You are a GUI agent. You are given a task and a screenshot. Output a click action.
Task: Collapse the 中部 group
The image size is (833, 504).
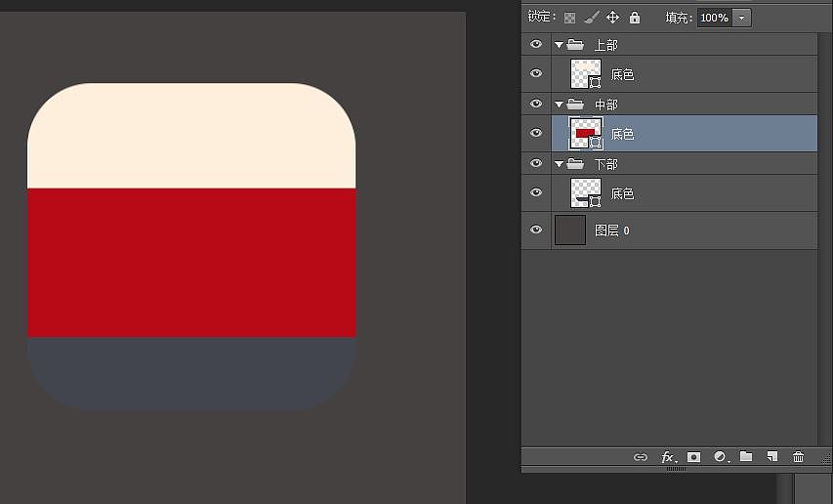click(x=559, y=105)
